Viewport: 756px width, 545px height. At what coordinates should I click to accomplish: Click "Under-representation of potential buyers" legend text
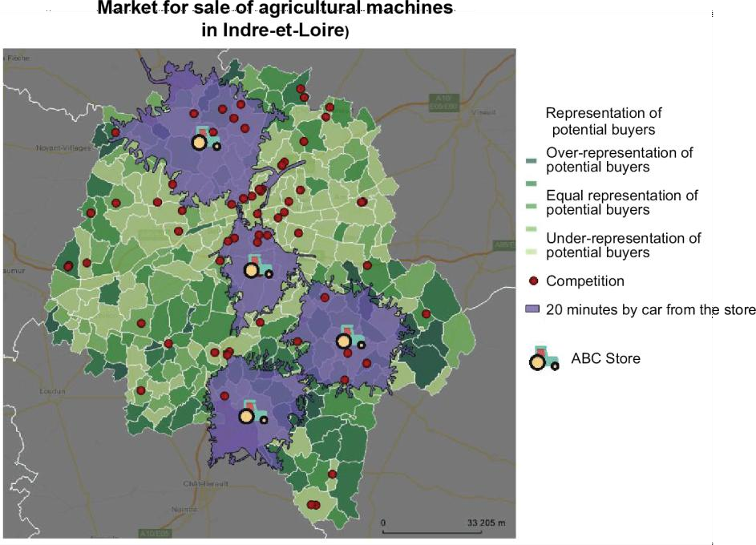point(623,245)
